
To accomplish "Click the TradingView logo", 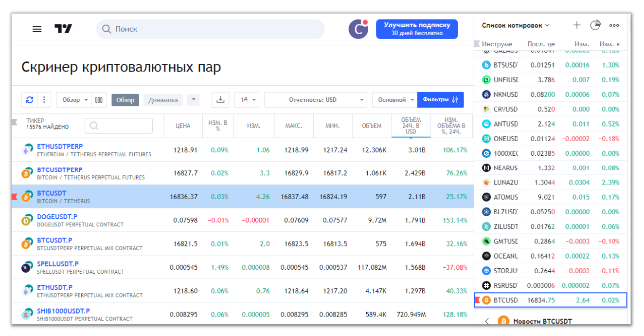I will tap(63, 29).
